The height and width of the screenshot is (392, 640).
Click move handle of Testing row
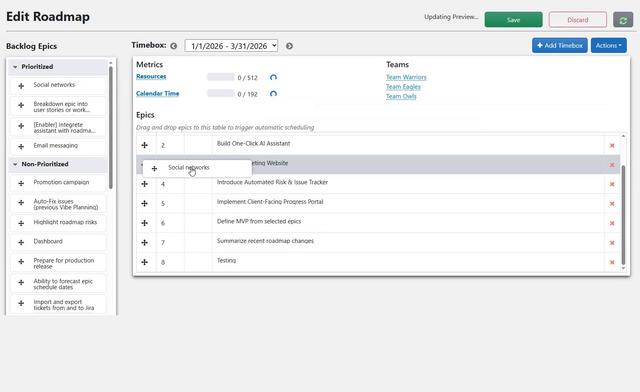pyautogui.click(x=144, y=262)
